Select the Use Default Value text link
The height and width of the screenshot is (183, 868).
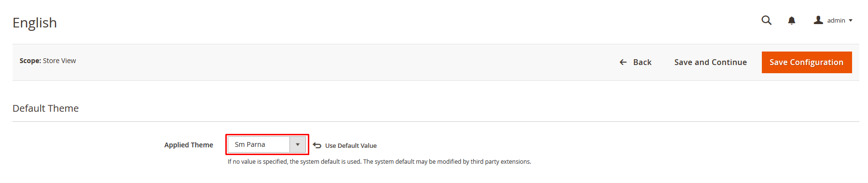[351, 145]
